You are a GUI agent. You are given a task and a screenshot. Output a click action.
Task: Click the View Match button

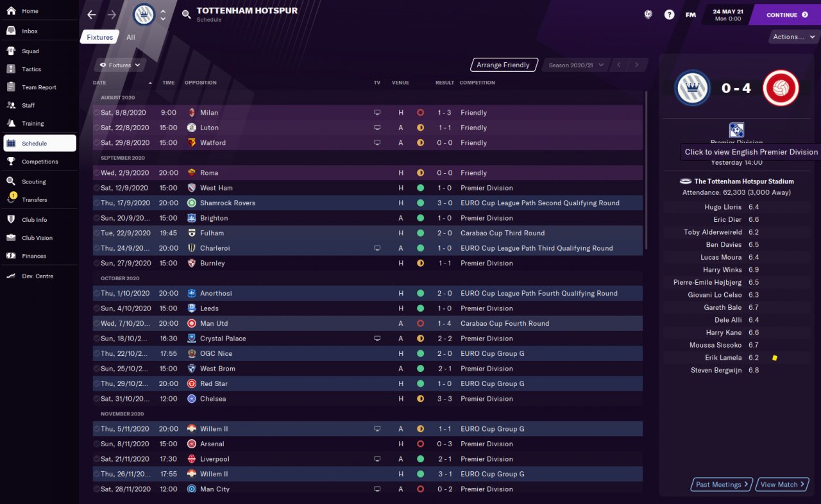pyautogui.click(x=783, y=485)
